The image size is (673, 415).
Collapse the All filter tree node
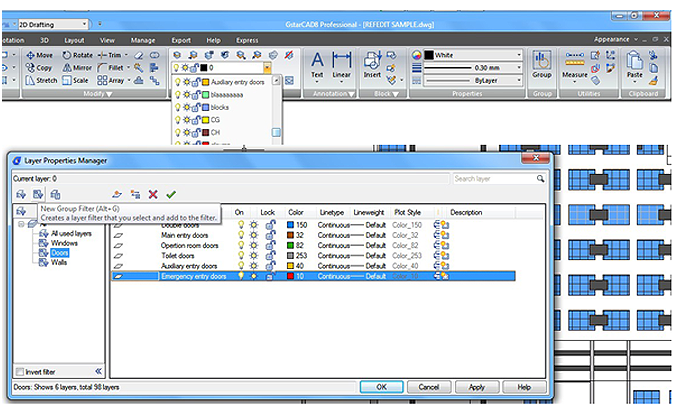(x=21, y=224)
